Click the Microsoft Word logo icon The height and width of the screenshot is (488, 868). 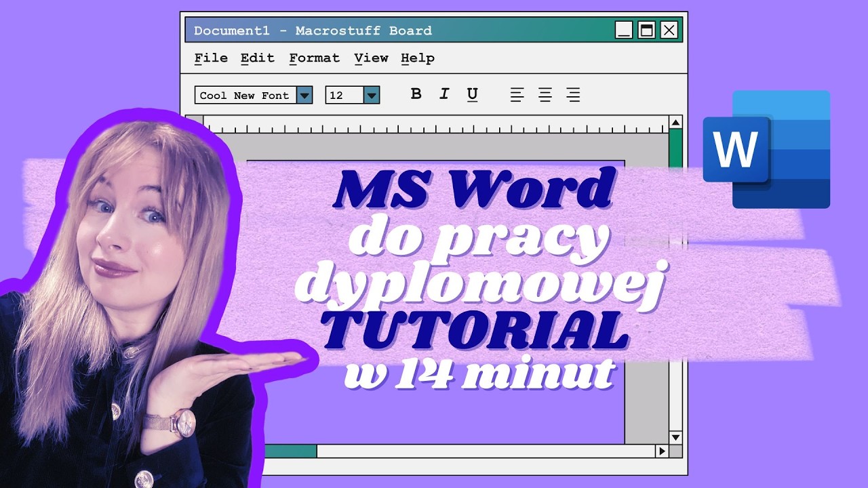tap(767, 149)
